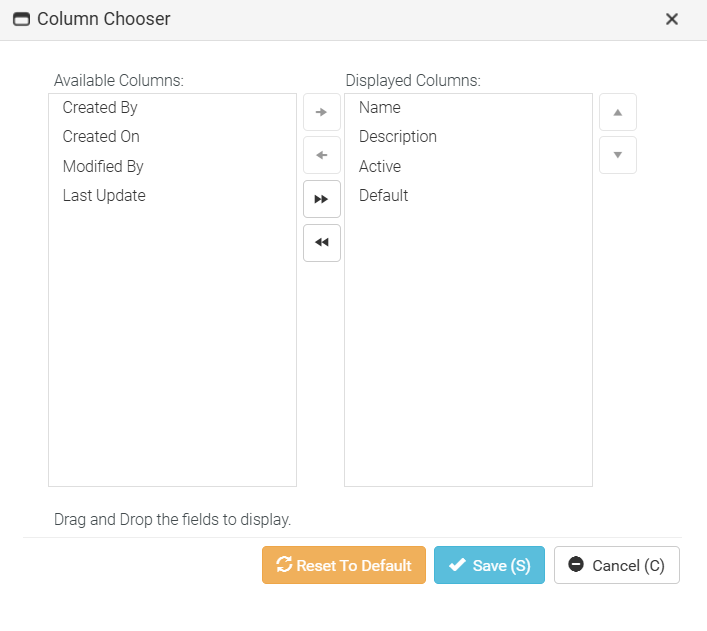The width and height of the screenshot is (707, 631).
Task: Click the move left single arrow button
Action: [321, 155]
